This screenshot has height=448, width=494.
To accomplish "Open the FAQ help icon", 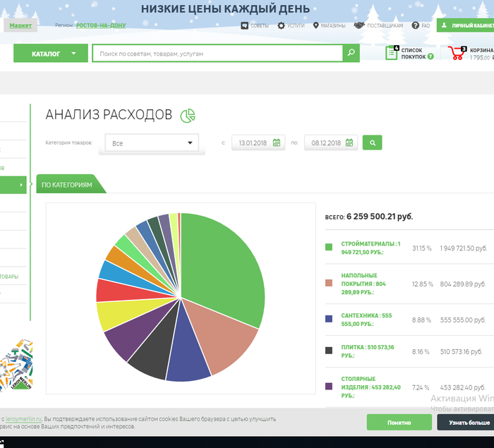I will pos(416,25).
